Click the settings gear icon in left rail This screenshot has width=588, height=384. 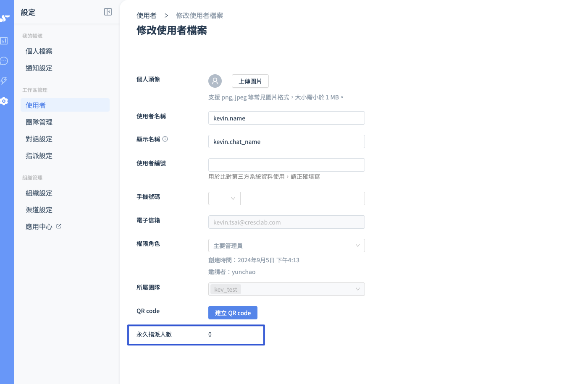(x=4, y=101)
